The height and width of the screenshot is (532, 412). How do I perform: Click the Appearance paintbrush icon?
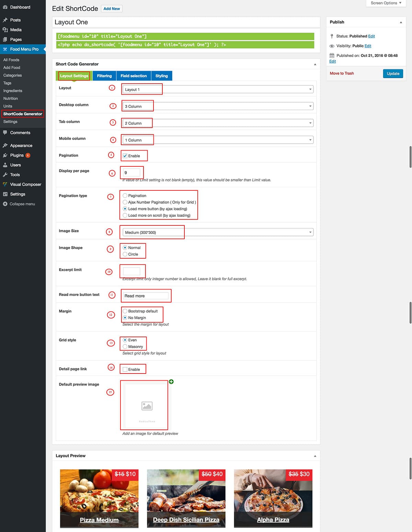5,146
